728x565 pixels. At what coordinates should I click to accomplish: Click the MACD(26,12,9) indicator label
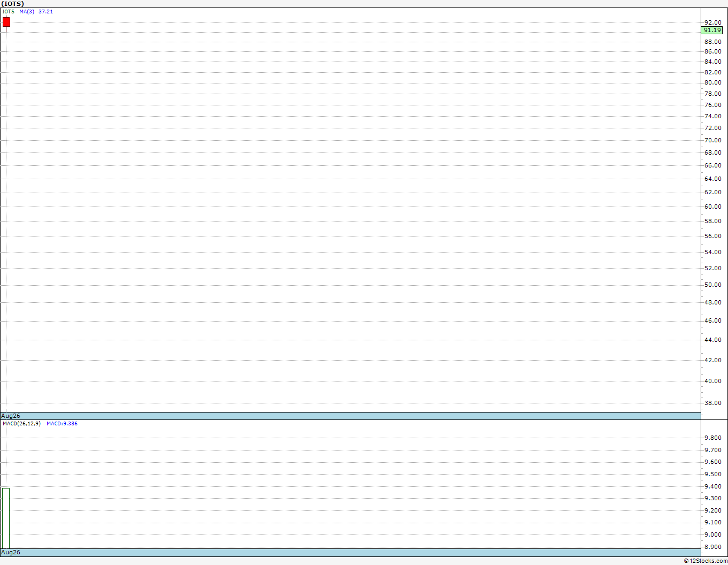(21, 424)
